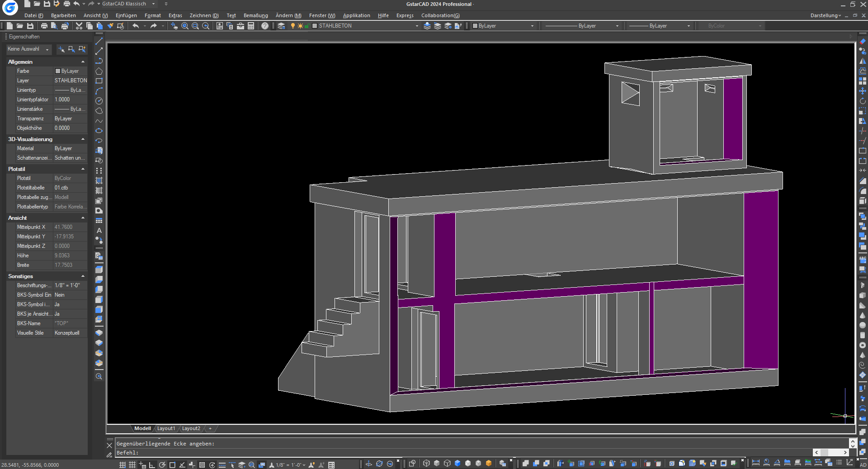Image resolution: width=868 pixels, height=469 pixels.
Task: Open the Zeichnen menu
Action: [x=204, y=15]
